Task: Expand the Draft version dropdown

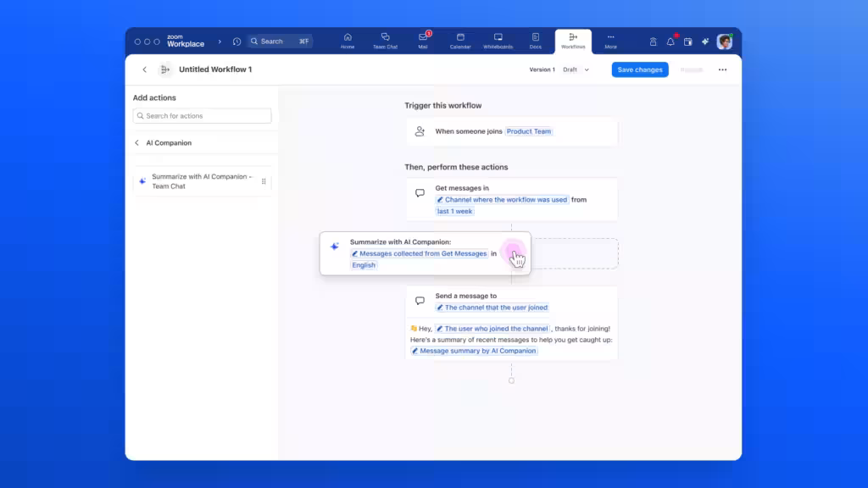Action: (576, 69)
